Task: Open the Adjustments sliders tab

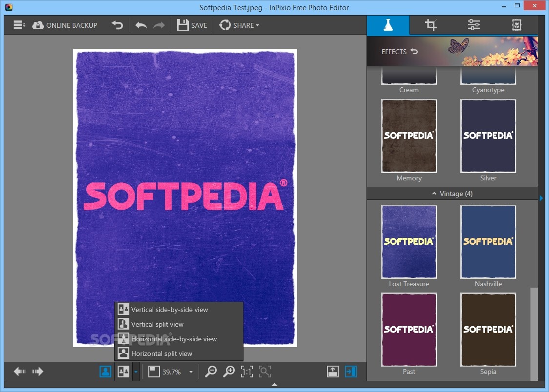Action: (474, 25)
